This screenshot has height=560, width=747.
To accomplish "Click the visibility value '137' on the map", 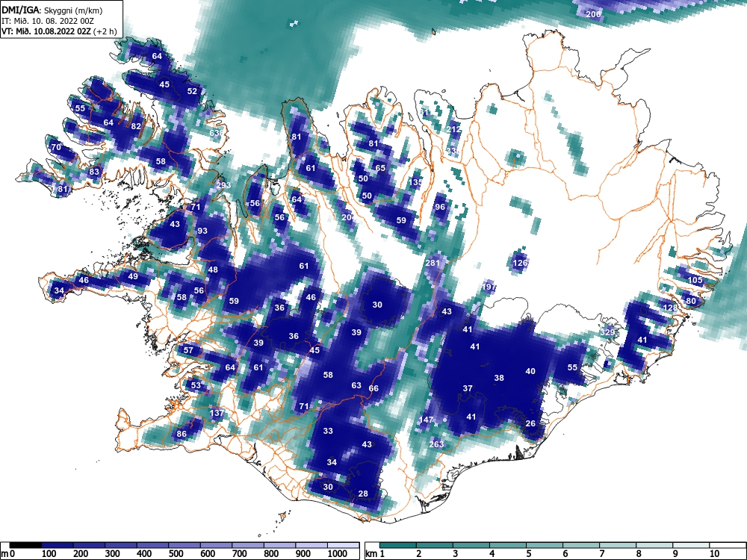I will (x=217, y=413).
